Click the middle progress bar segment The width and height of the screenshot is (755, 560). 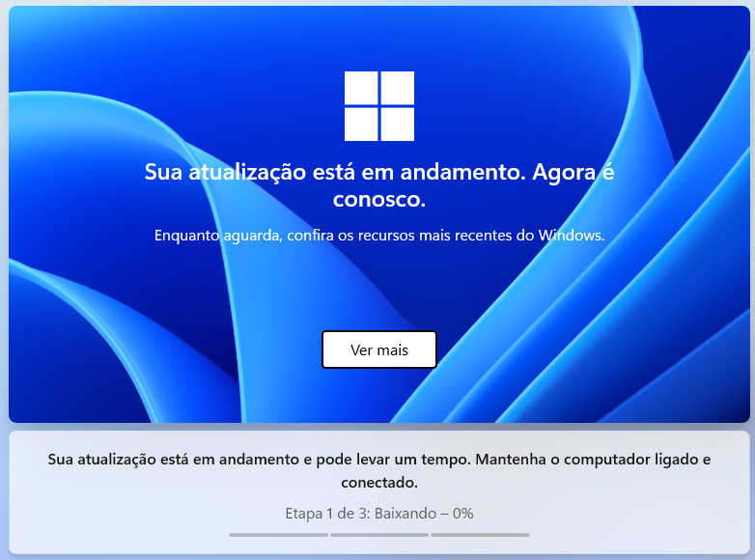point(378,535)
